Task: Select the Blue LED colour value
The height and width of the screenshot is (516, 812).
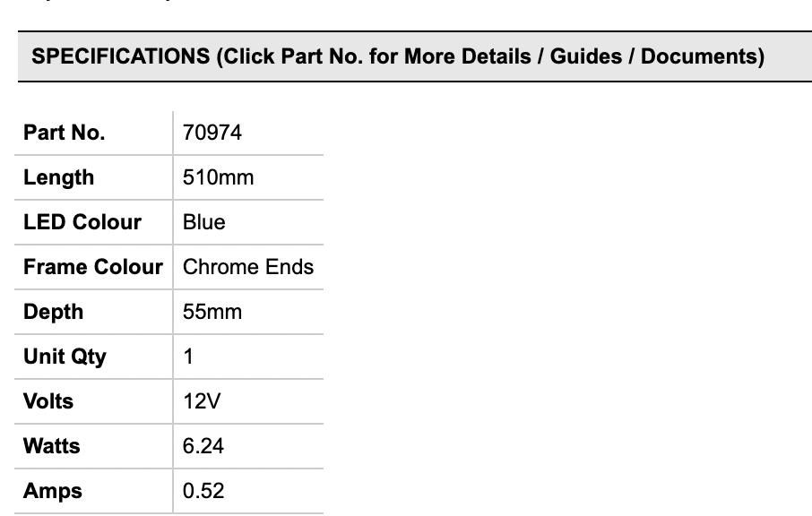Action: (203, 222)
